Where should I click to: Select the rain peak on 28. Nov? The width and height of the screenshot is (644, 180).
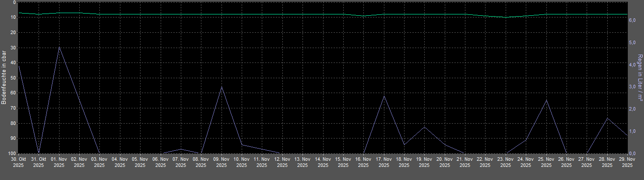pyautogui.click(x=607, y=118)
